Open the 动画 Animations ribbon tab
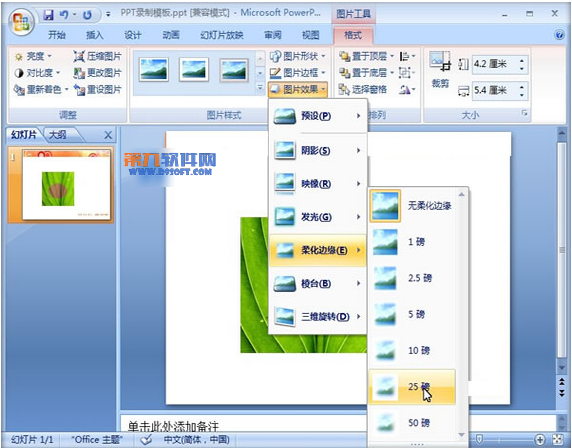572x448 pixels. 171,35
